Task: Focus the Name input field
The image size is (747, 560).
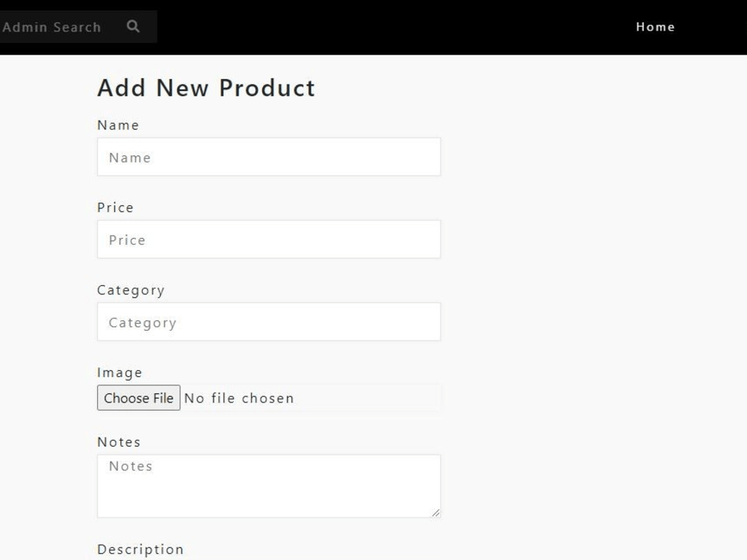Action: coord(267,157)
